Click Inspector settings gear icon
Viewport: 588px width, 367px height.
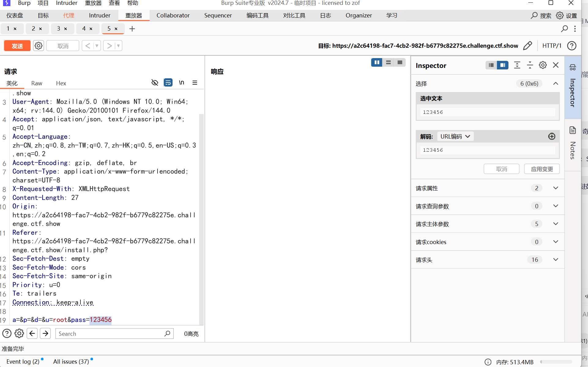tap(543, 65)
